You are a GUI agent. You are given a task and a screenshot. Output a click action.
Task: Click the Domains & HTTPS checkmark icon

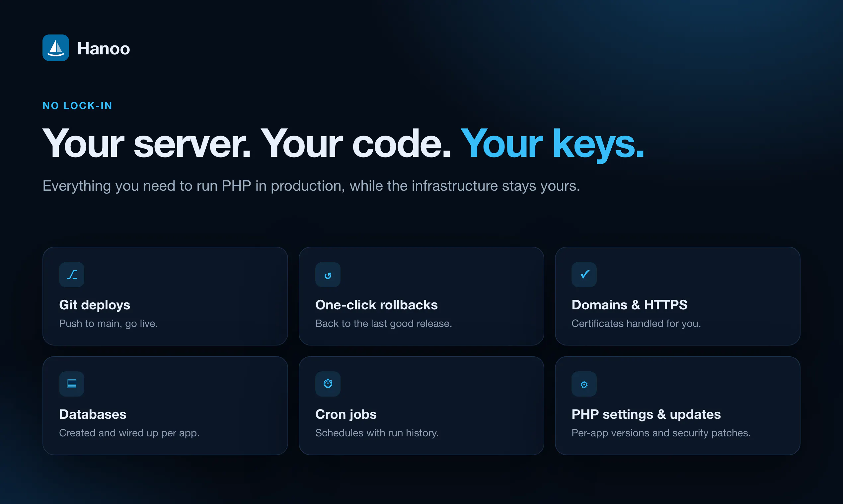click(584, 275)
